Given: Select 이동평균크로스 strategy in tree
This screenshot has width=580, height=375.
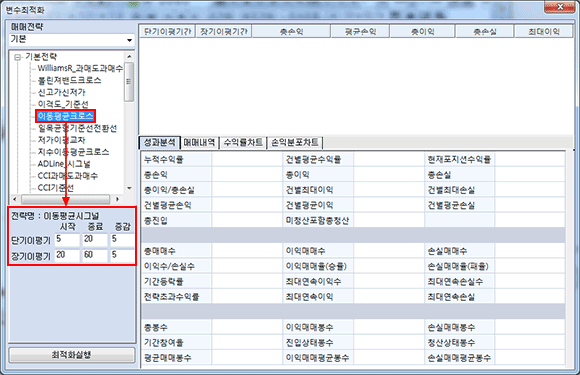Looking at the screenshot, I should 65,116.
